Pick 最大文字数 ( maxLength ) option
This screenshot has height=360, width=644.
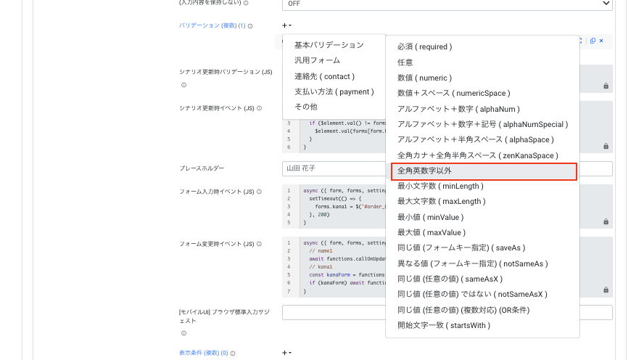click(x=441, y=201)
